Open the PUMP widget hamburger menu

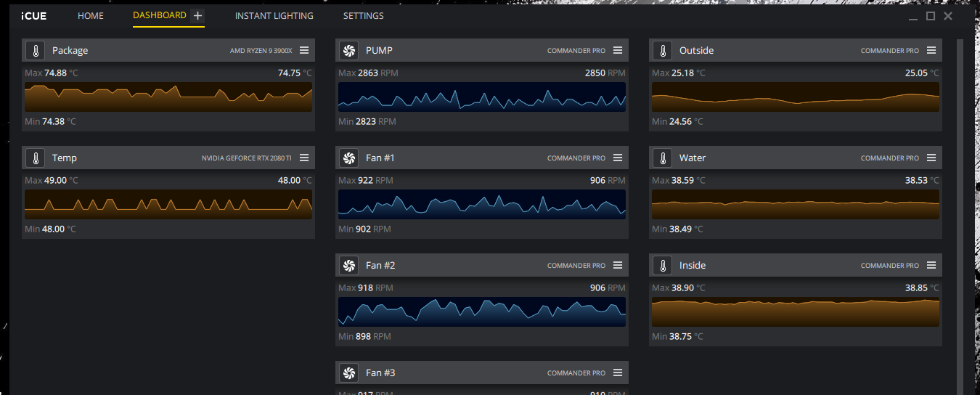coord(618,50)
